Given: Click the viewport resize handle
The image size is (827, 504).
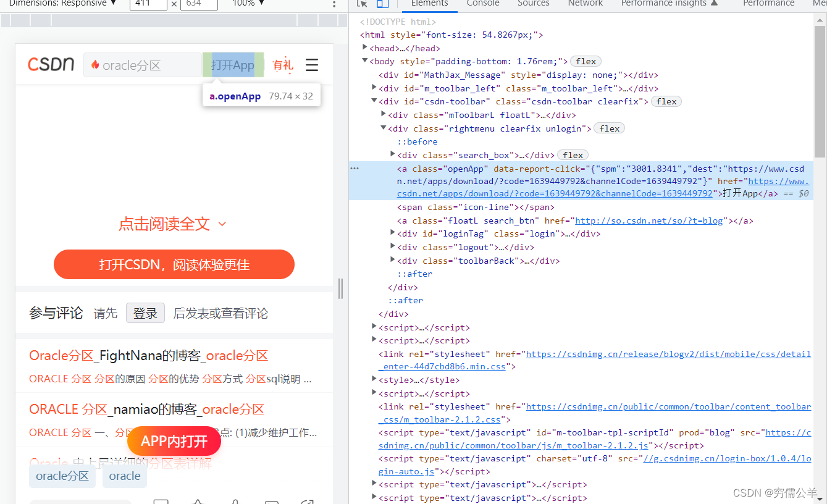Looking at the screenshot, I should [340, 288].
